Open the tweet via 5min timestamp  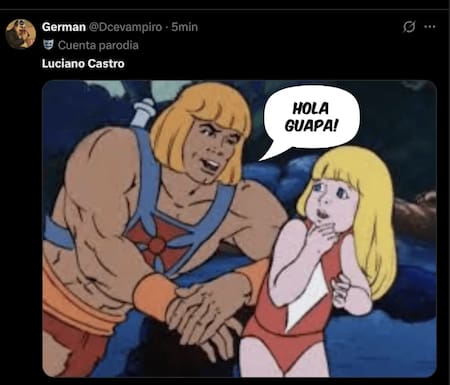point(184,27)
